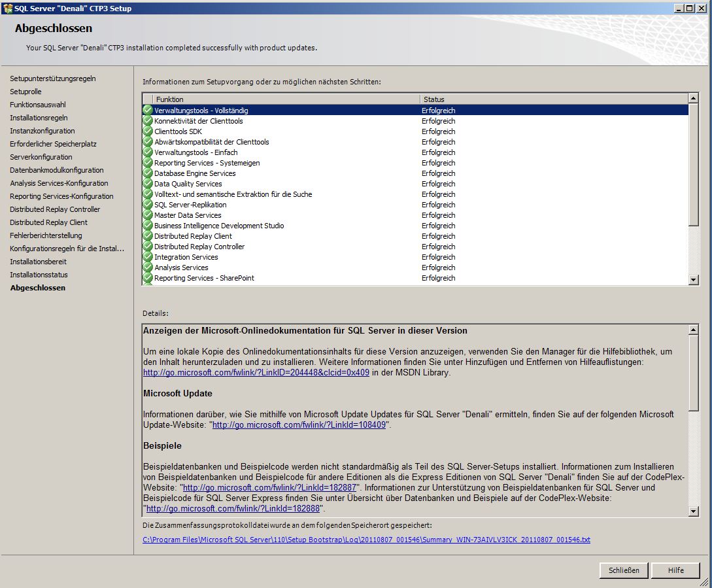The height and width of the screenshot is (588, 712).
Task: Open the Microsoft Update LinkId=108409 link
Action: (299, 424)
